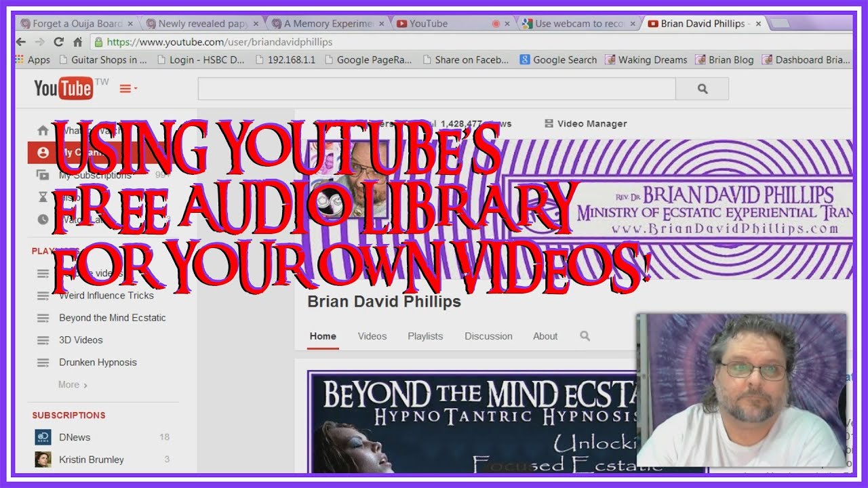The width and height of the screenshot is (868, 488).
Task: Click the magnifier search button
Action: (x=703, y=89)
